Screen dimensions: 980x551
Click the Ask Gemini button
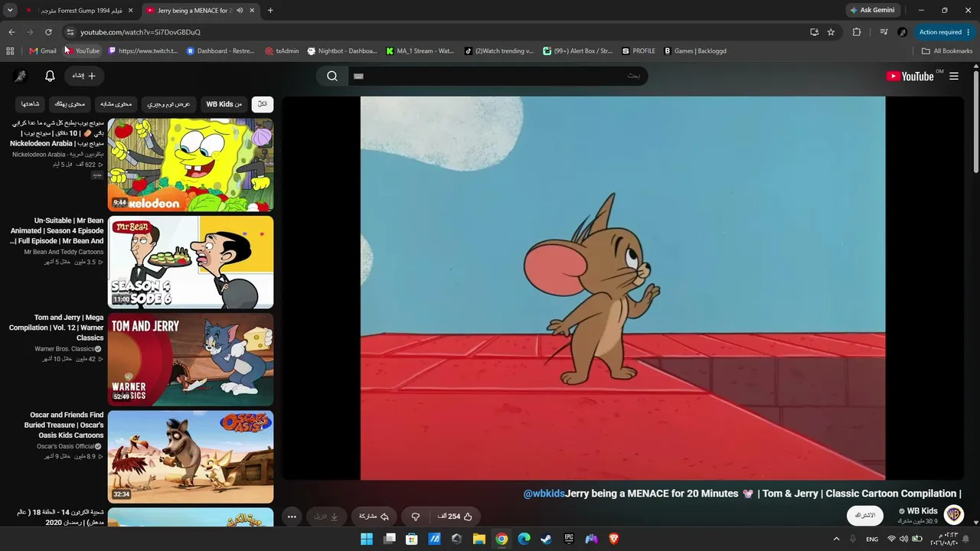click(871, 11)
